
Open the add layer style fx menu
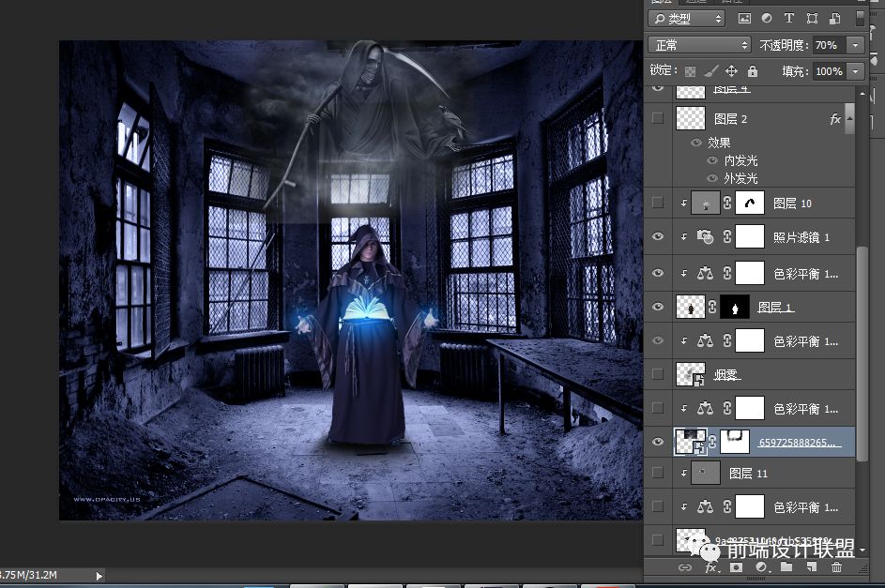[710, 567]
